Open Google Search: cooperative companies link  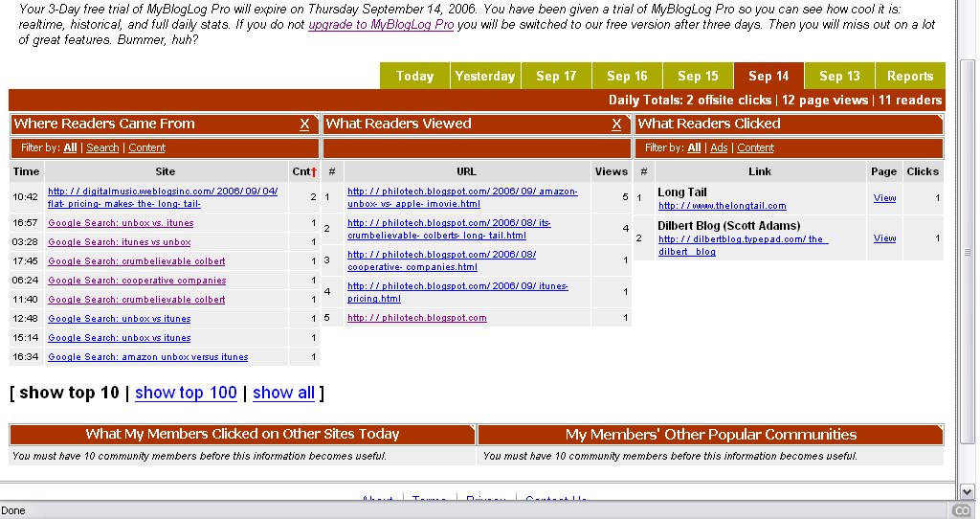(137, 281)
